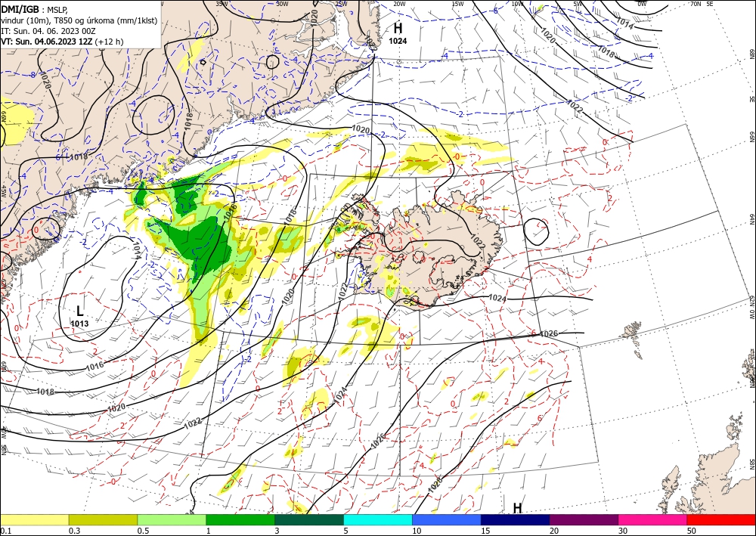Click the Faroe Islands landmass

click(632, 331)
